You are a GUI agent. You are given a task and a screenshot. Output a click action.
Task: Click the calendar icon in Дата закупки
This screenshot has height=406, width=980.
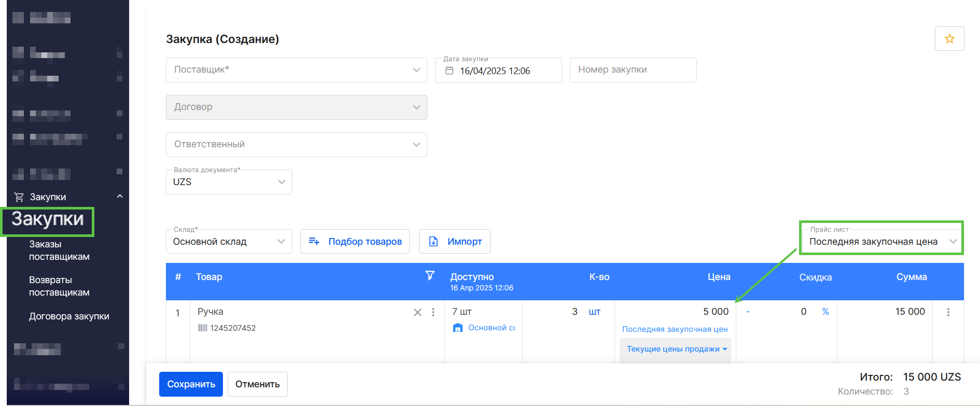(x=450, y=71)
